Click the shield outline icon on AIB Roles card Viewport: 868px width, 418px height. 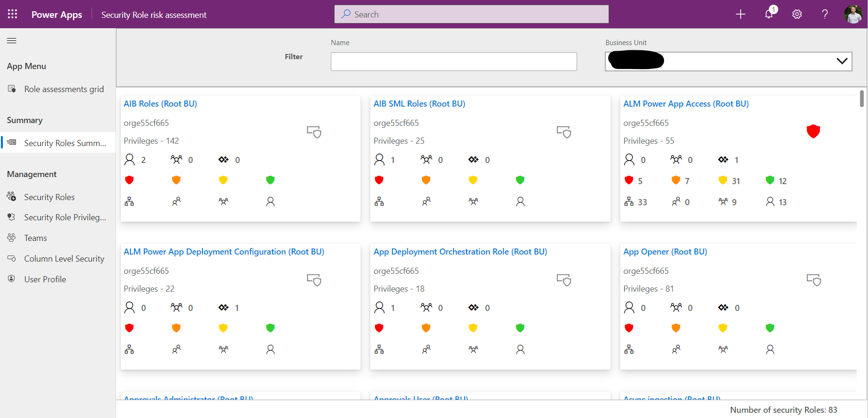(314, 132)
